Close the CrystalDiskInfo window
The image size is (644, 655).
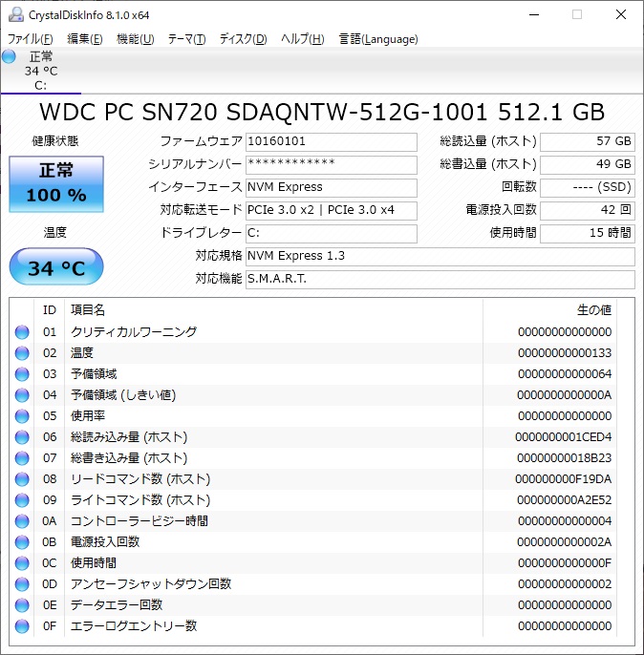pos(621,14)
